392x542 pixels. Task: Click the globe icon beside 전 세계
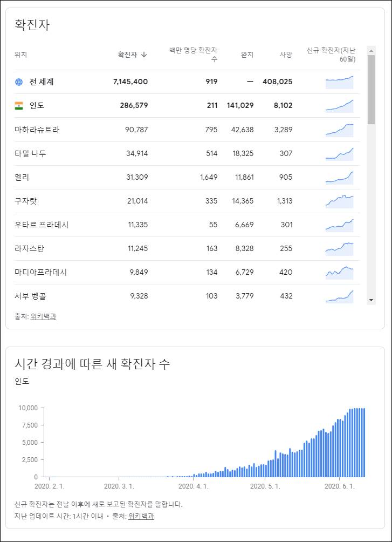click(x=19, y=82)
